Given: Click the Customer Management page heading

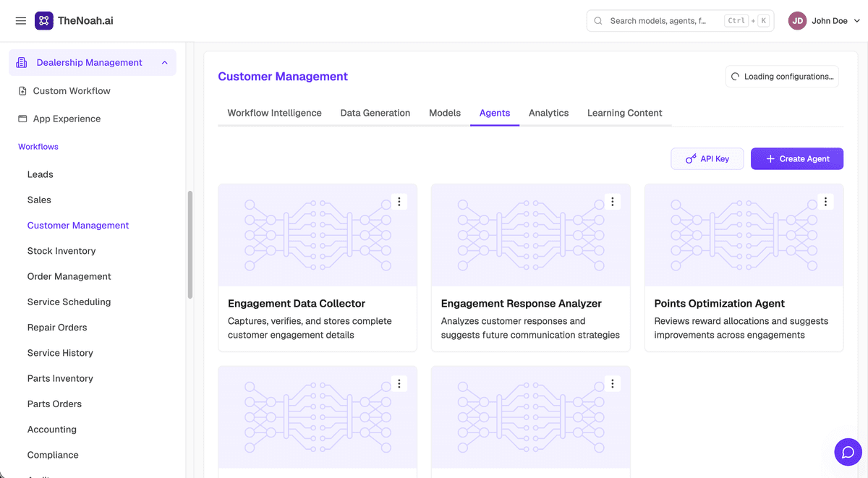Looking at the screenshot, I should pos(283,77).
